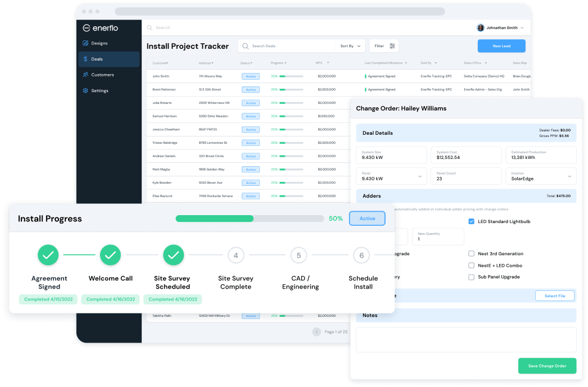Uncheck the LED Standard Lightbulb adder

point(471,221)
